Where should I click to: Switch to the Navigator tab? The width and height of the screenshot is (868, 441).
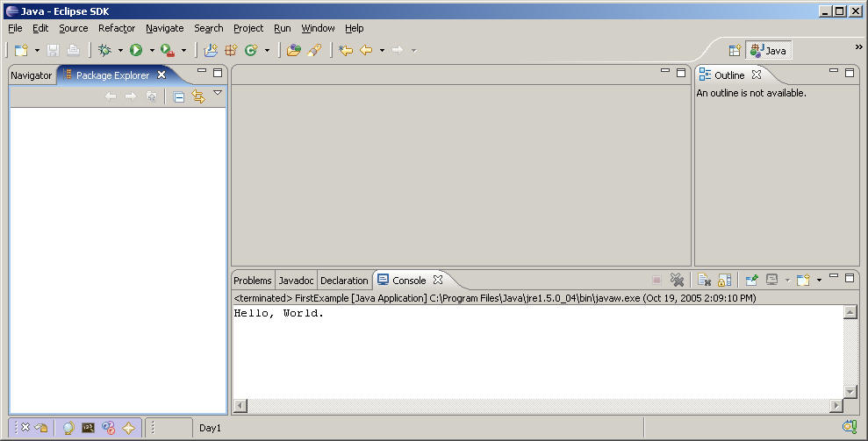coord(31,75)
